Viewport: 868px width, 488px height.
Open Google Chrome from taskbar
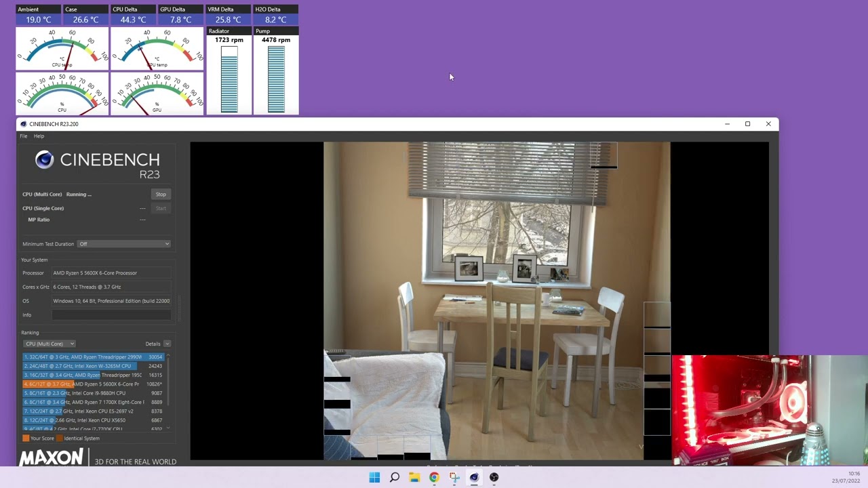click(434, 477)
